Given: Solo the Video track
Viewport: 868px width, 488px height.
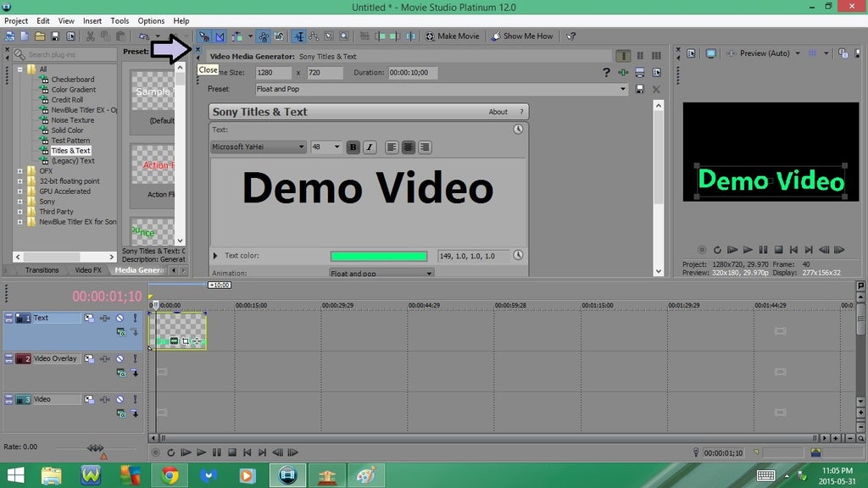Looking at the screenshot, I should click(135, 400).
